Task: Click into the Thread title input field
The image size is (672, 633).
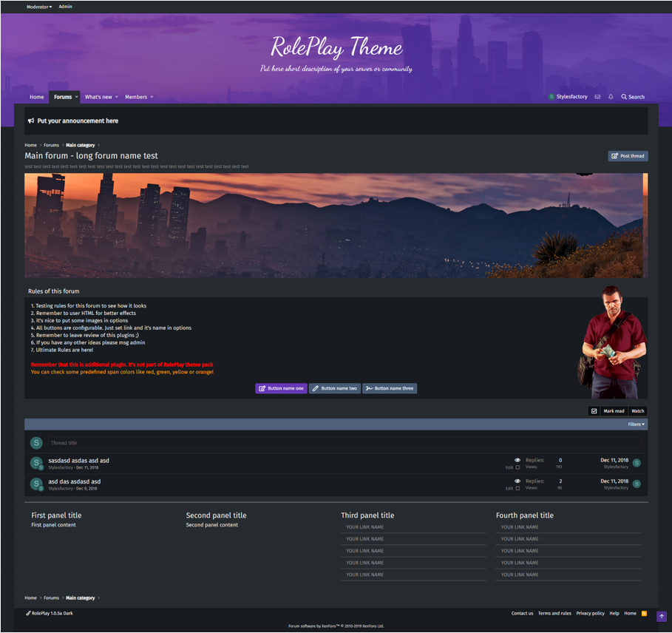Action: coord(345,443)
